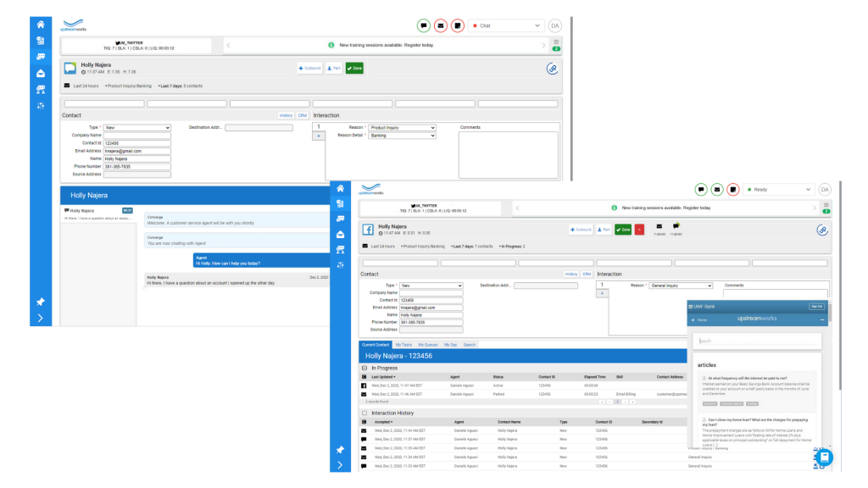Click the red email channel icon
The image size is (868, 488).
pos(440,25)
